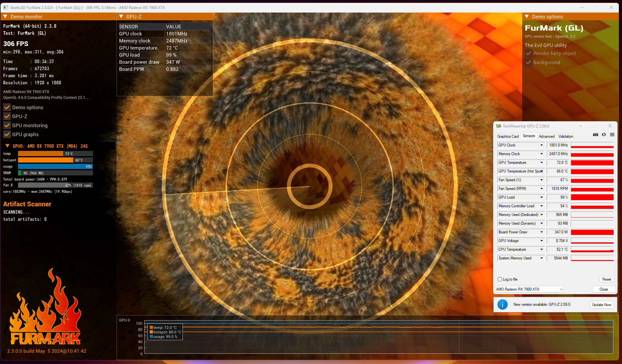Open the GPU Voltage sensor dropdown
622x364 pixels.
click(542, 241)
